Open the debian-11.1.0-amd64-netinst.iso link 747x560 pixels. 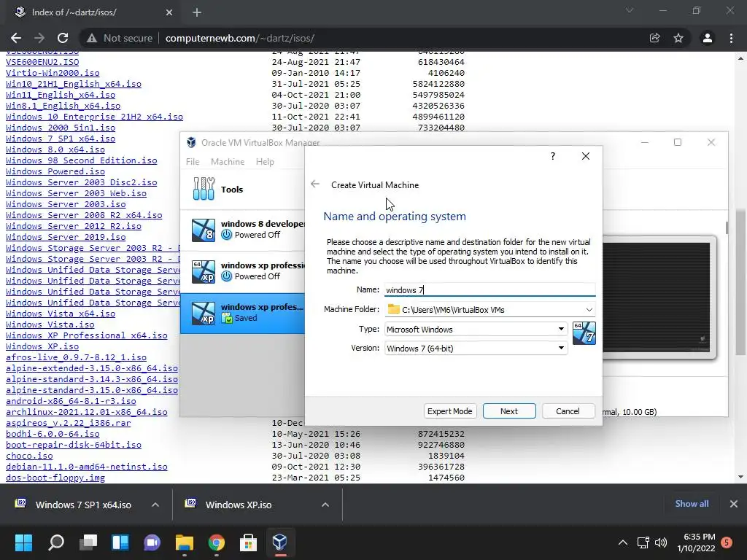click(x=87, y=467)
